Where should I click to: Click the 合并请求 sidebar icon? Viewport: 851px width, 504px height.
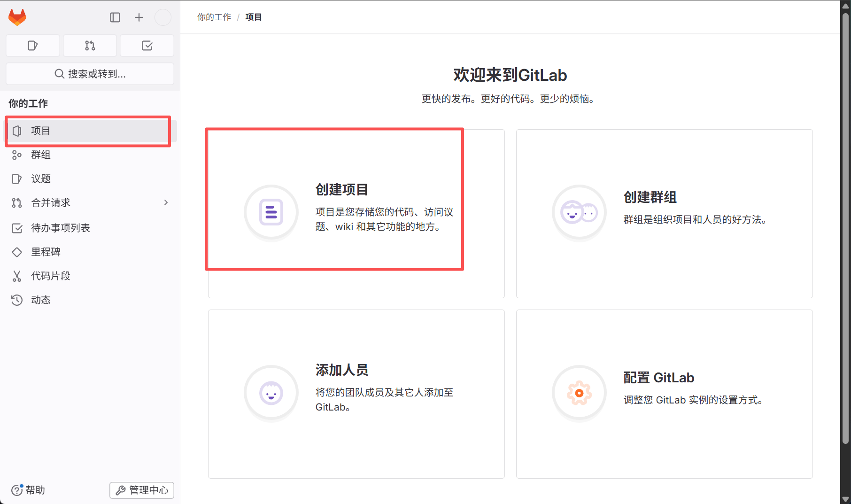coord(17,202)
